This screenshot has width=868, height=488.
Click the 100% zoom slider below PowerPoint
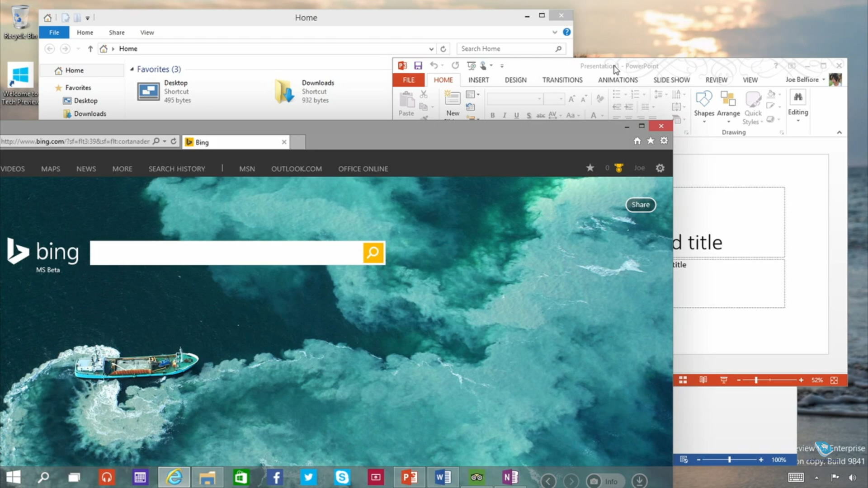pos(729,460)
